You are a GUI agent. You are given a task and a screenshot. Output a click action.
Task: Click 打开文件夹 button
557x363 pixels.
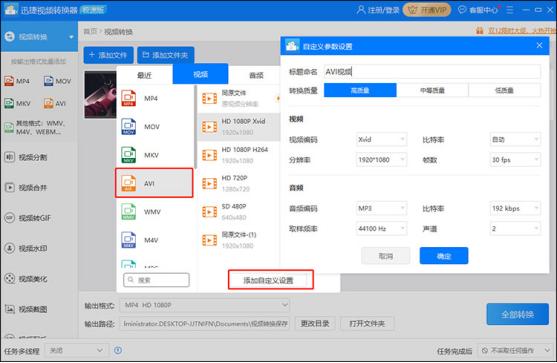tap(367, 324)
